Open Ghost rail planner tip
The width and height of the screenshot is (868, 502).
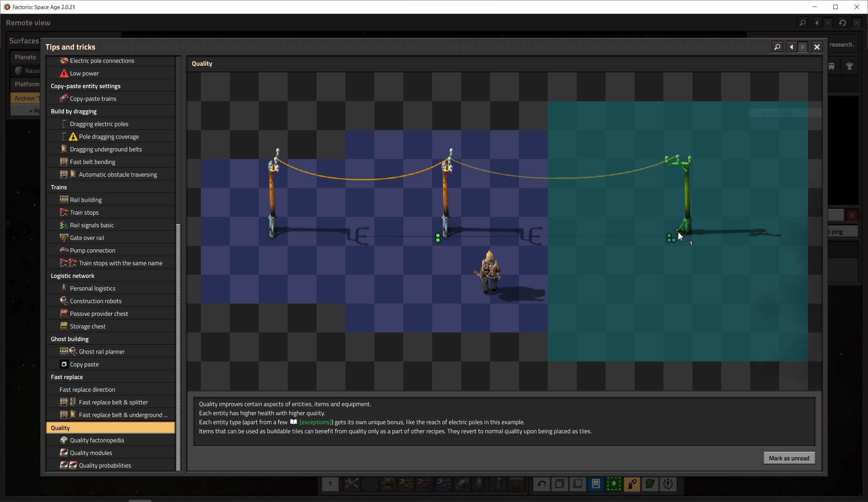coord(111,352)
